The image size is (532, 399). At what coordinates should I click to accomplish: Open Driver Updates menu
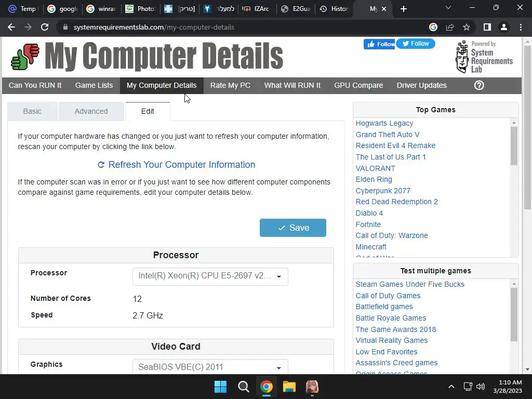(421, 86)
